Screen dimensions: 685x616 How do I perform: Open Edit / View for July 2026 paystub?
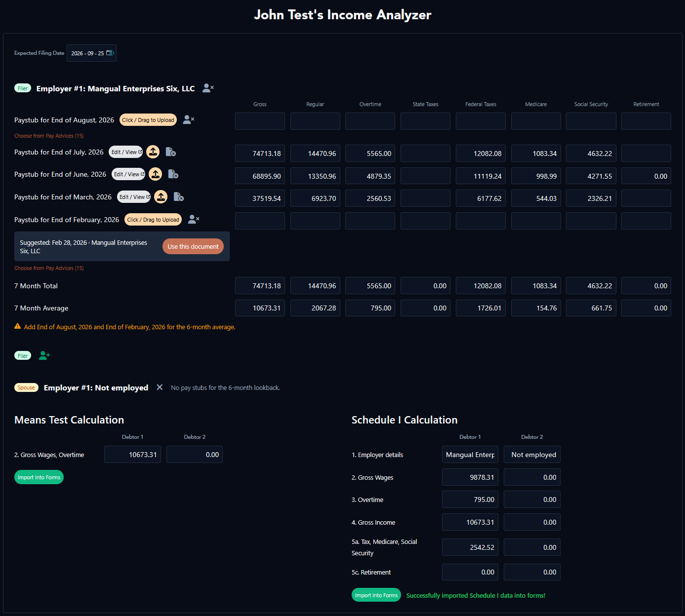click(126, 152)
